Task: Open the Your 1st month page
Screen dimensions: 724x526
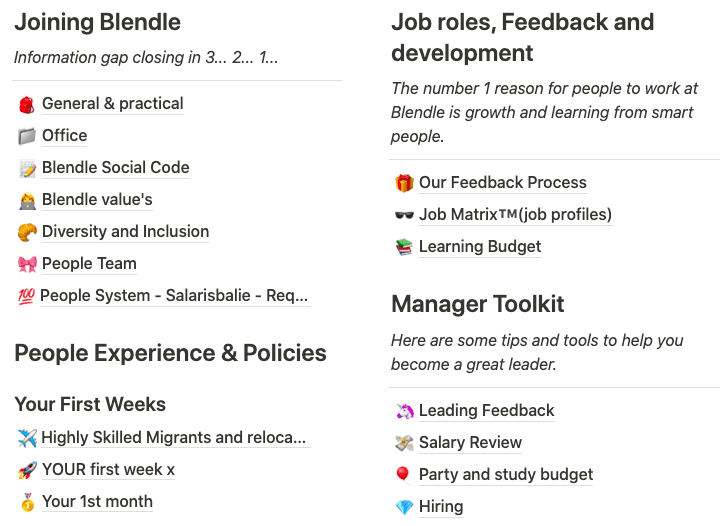Action: (x=97, y=502)
